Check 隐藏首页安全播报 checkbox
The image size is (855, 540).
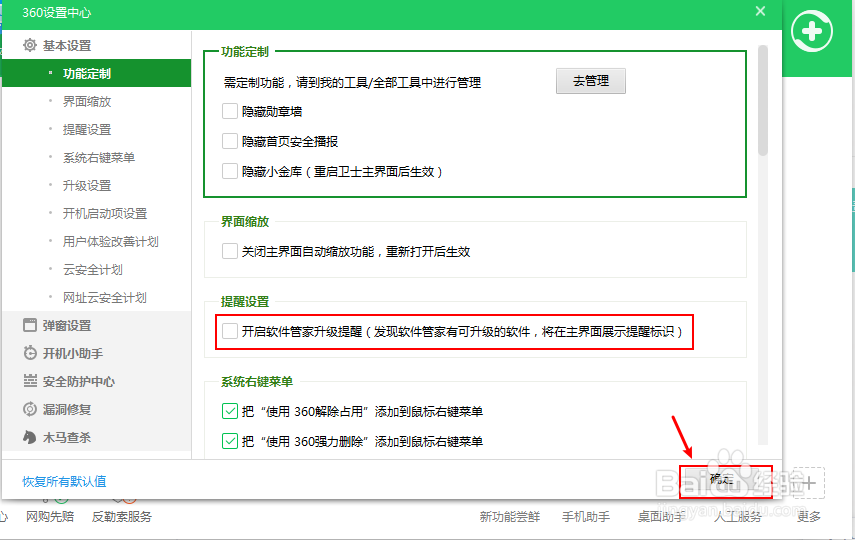click(230, 141)
